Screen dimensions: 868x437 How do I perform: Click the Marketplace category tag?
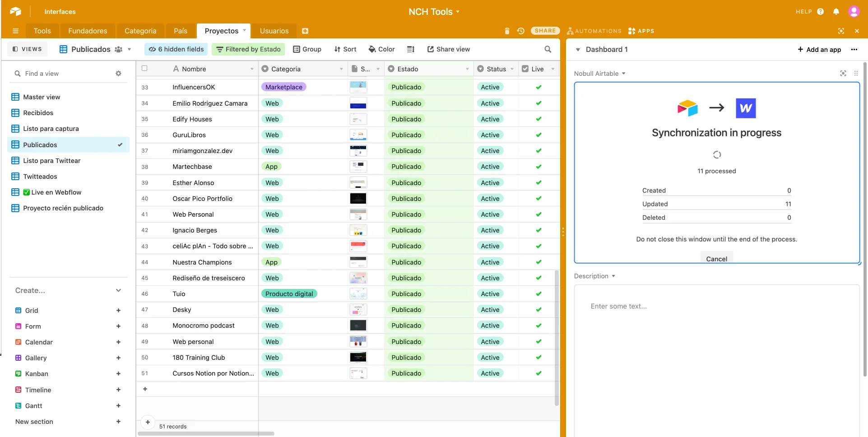click(x=283, y=87)
